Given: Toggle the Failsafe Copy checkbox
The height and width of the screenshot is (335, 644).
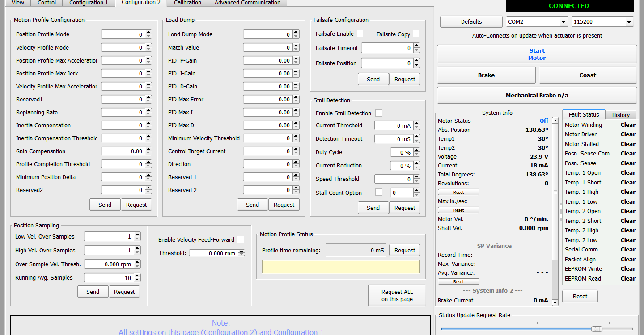Looking at the screenshot, I should (x=416, y=33).
